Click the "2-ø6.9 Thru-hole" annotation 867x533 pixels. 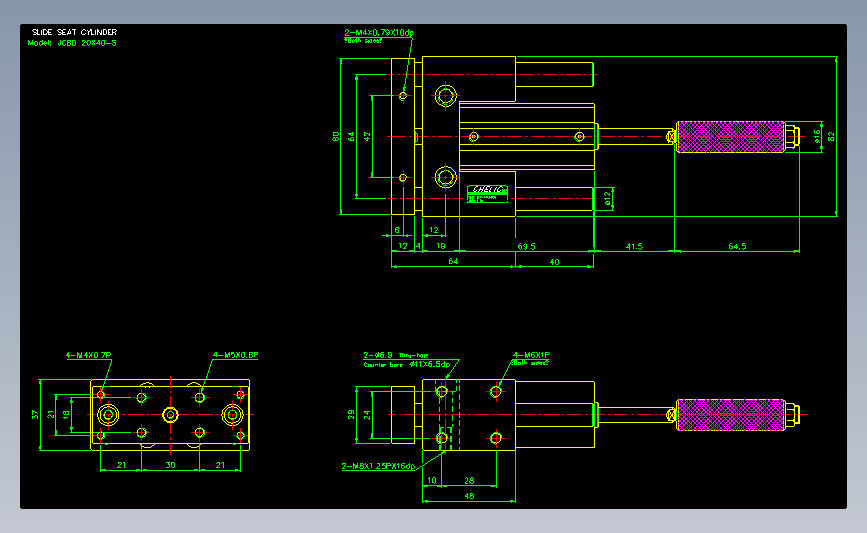(396, 355)
